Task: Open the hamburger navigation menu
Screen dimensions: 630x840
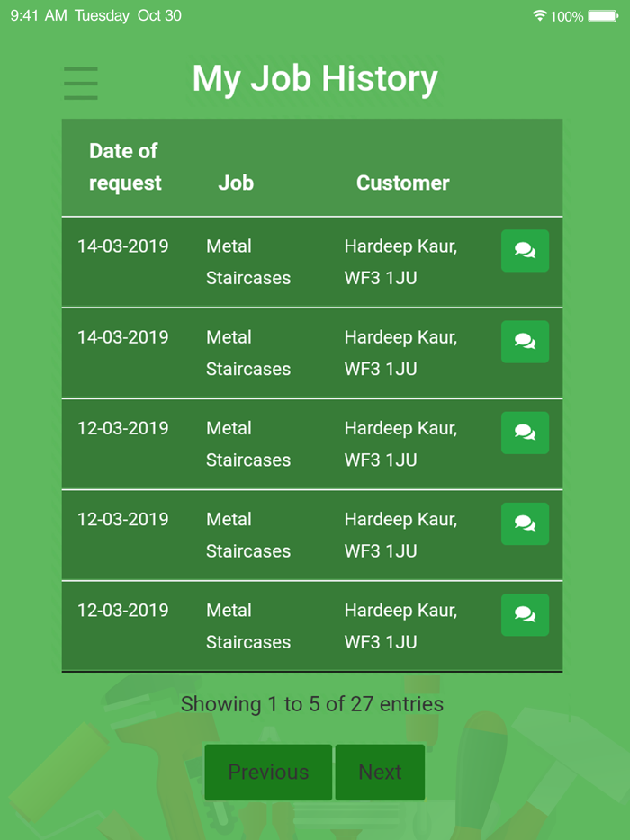Action: pyautogui.click(x=80, y=83)
